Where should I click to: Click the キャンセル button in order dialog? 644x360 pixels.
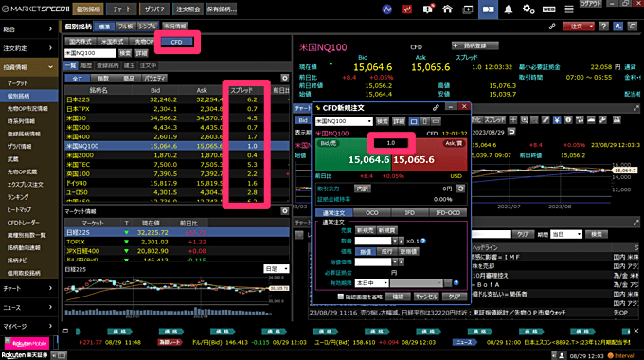(x=426, y=297)
